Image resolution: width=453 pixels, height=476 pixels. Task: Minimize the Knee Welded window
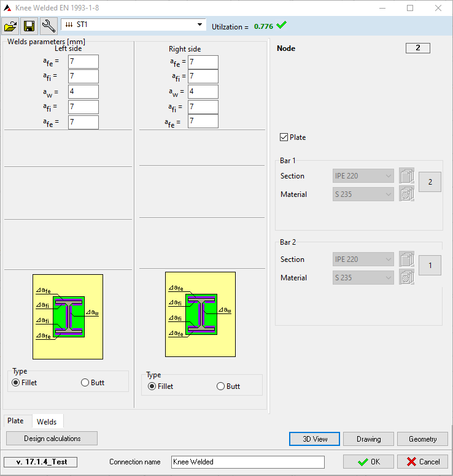(x=382, y=8)
